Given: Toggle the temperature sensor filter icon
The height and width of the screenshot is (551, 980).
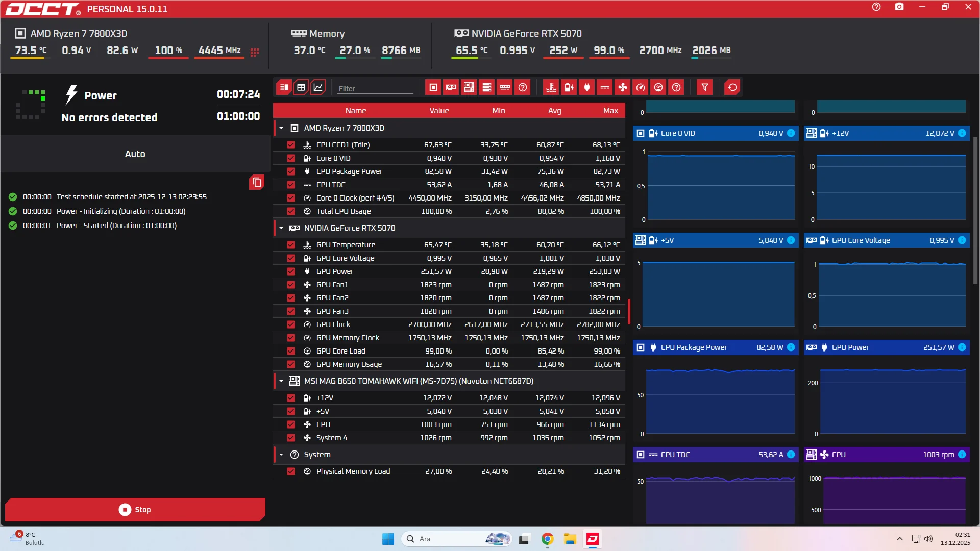Looking at the screenshot, I should pos(551,87).
